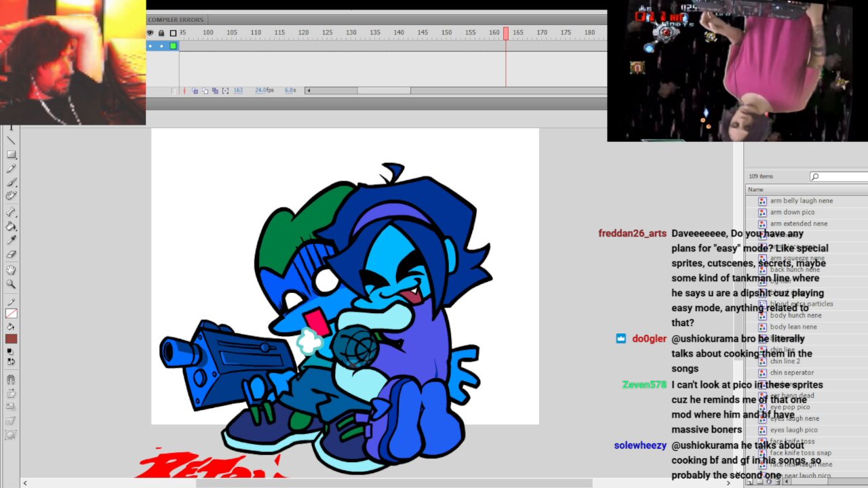868x488 pixels.
Task: Click the 6.8s elapsed time value
Action: pyautogui.click(x=290, y=90)
